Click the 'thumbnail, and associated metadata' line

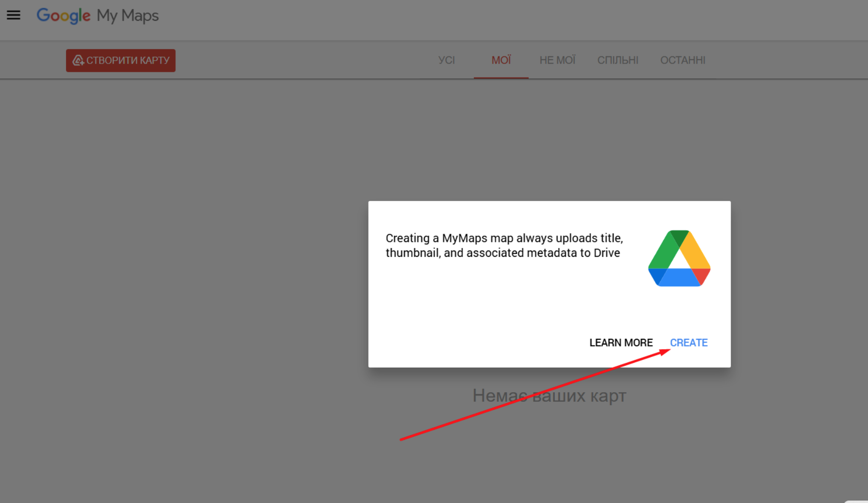pyautogui.click(x=502, y=253)
